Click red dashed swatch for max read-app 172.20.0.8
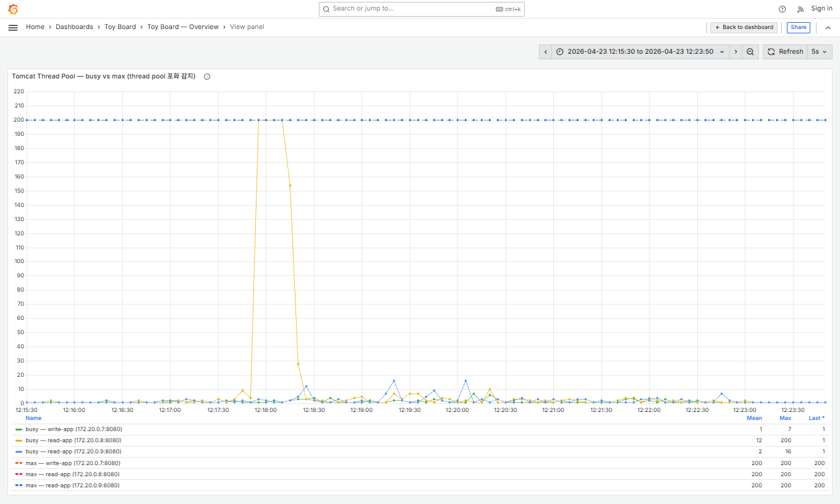Screen dimensions: 840x504 [x=19, y=474]
